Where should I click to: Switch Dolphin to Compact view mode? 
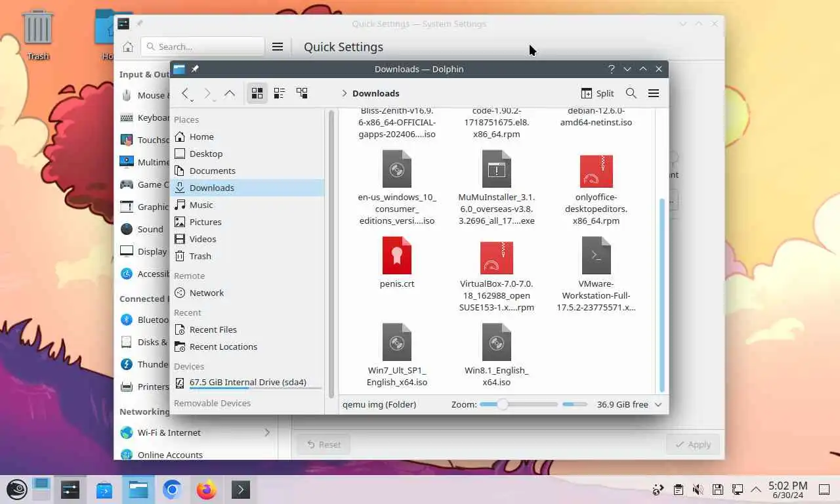point(279,93)
